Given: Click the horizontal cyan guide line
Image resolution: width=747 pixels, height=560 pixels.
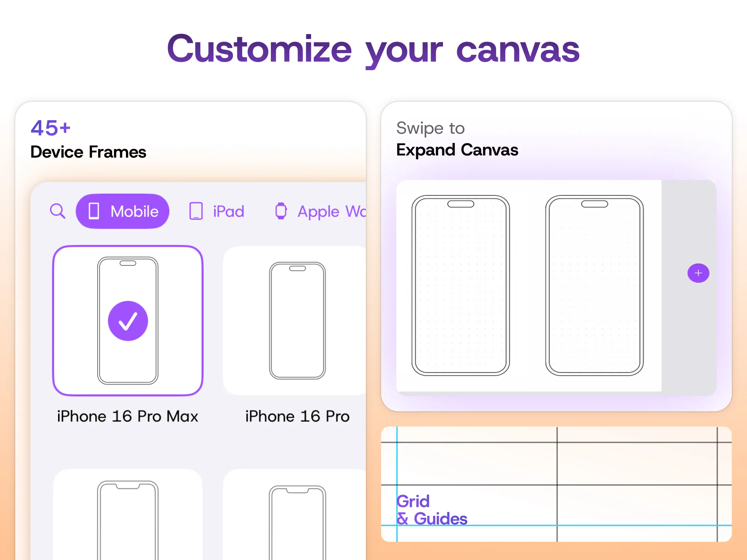Looking at the screenshot, I should [556, 526].
